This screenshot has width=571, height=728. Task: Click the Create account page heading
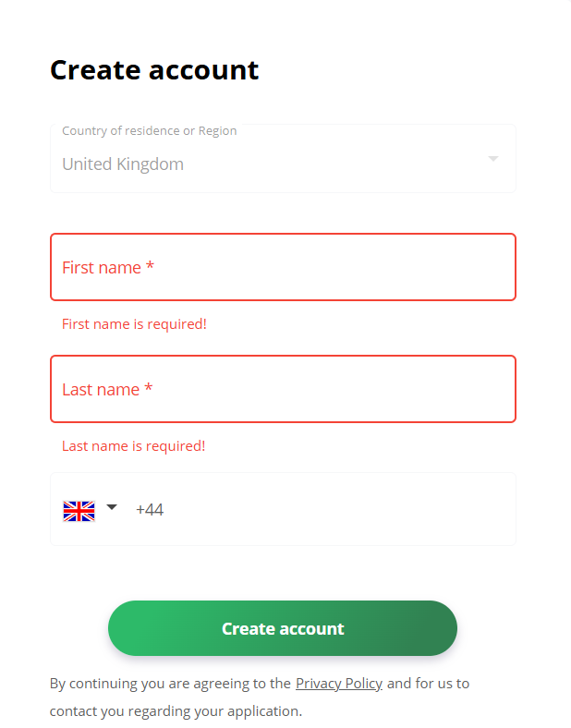tap(154, 70)
